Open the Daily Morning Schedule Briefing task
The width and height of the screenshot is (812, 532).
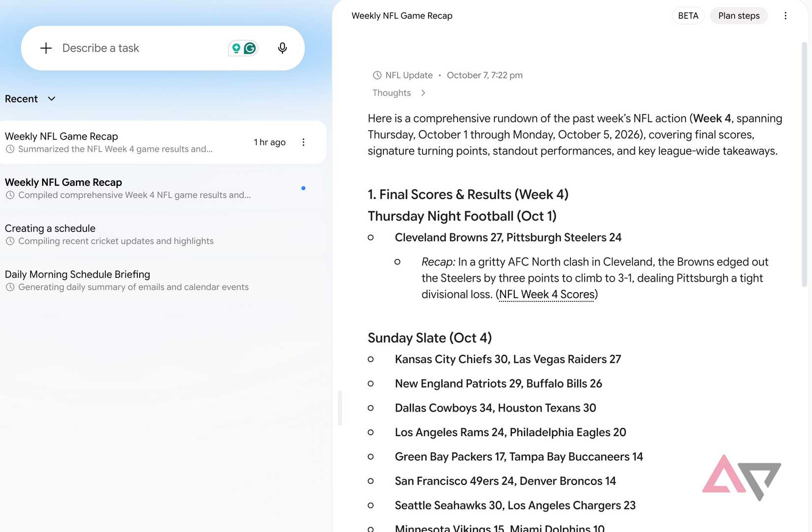(x=162, y=280)
